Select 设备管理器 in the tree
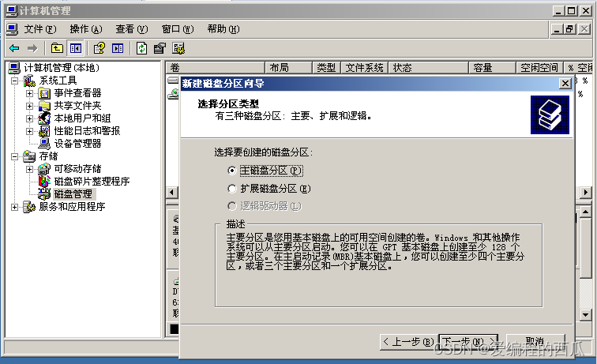This screenshot has width=597, height=364. click(77, 144)
